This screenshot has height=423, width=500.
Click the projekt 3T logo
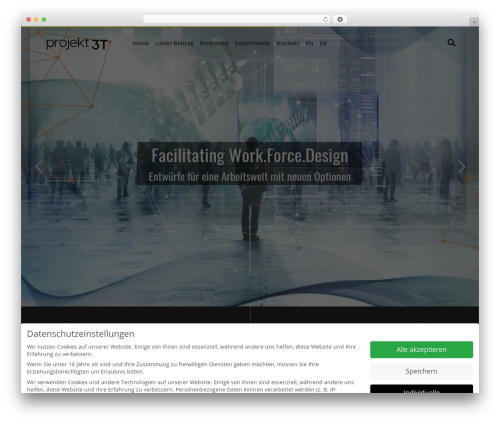[78, 44]
